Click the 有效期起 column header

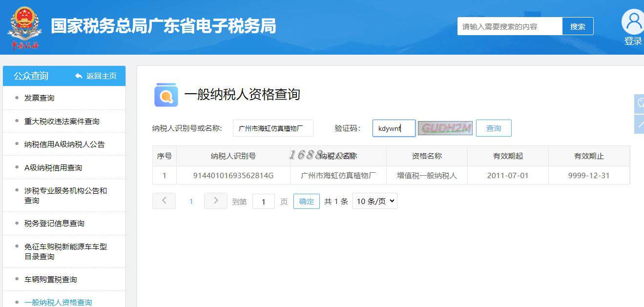(x=508, y=156)
